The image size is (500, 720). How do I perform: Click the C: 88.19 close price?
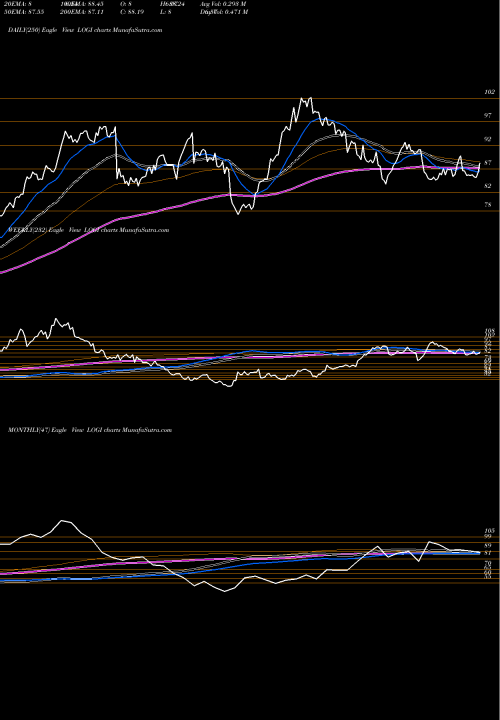(x=134, y=12)
